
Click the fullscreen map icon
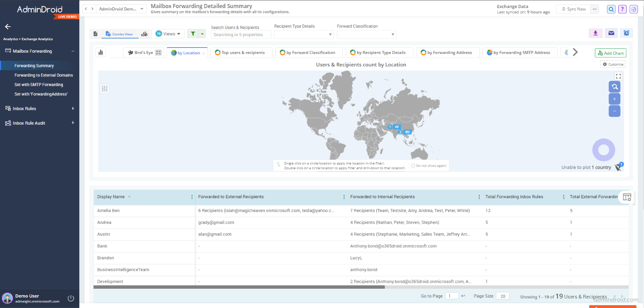point(618,76)
